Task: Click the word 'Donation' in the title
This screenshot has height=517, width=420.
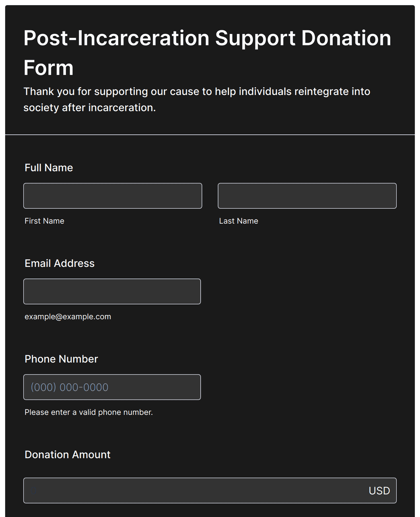Action: coord(346,38)
